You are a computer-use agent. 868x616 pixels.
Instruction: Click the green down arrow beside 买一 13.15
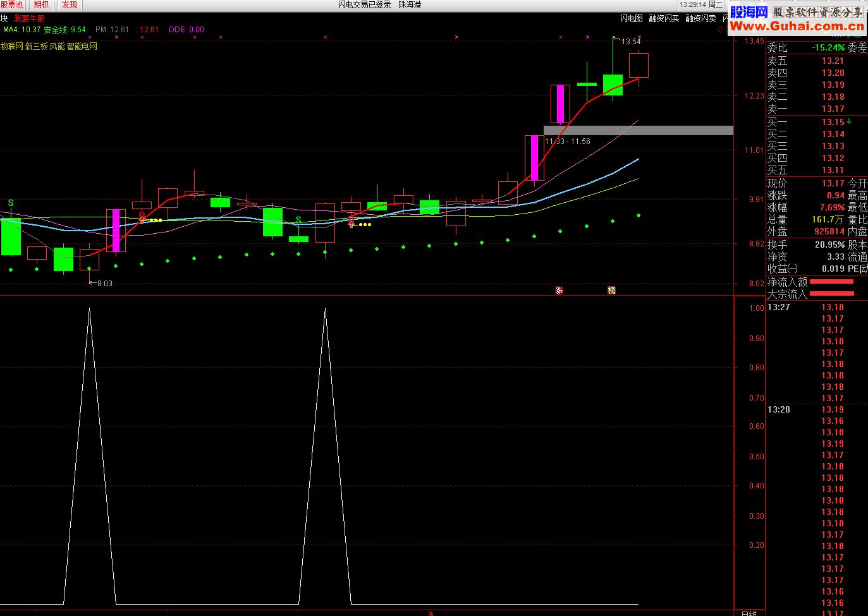tap(849, 121)
